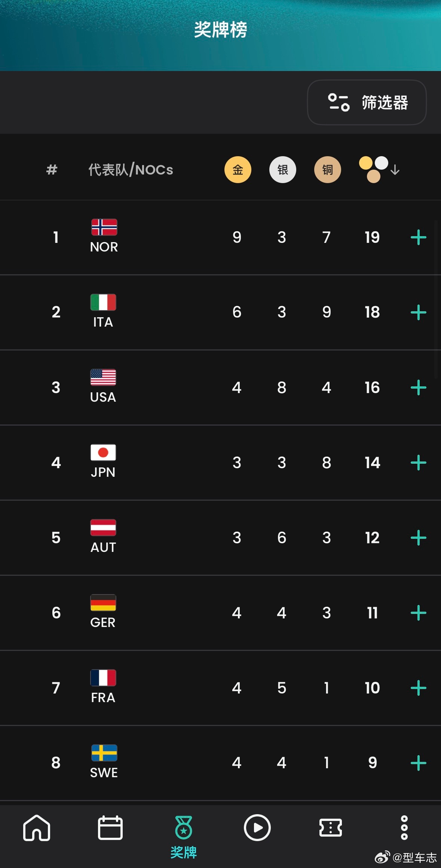The height and width of the screenshot is (868, 441).
Task: Expand USA medal breakdown plus icon
Action: pyautogui.click(x=418, y=387)
